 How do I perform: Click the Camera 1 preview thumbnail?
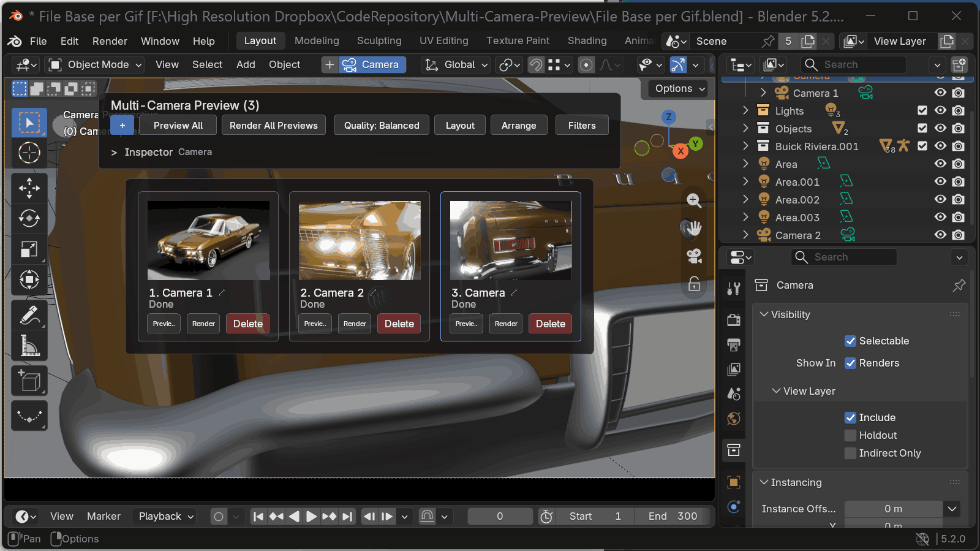point(208,240)
